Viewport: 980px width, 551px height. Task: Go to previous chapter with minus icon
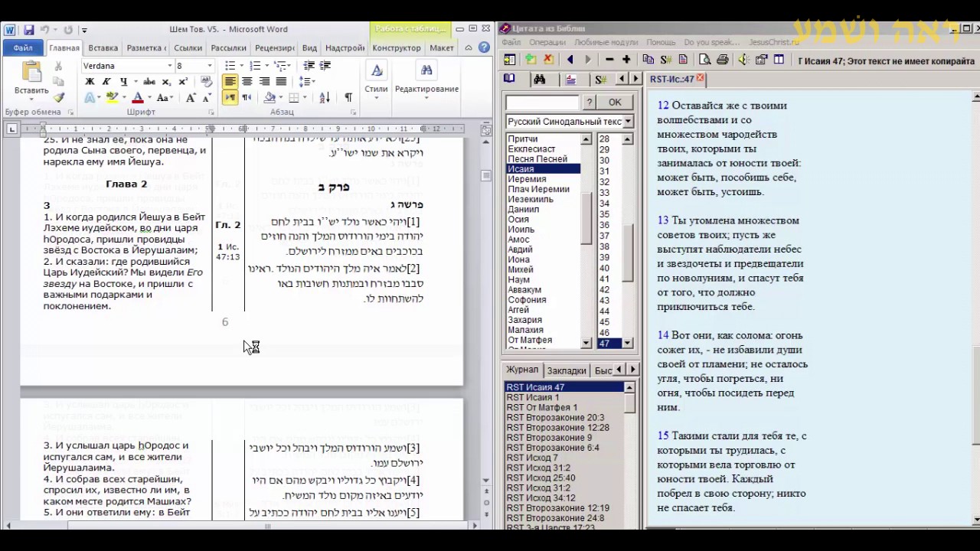[x=609, y=59]
